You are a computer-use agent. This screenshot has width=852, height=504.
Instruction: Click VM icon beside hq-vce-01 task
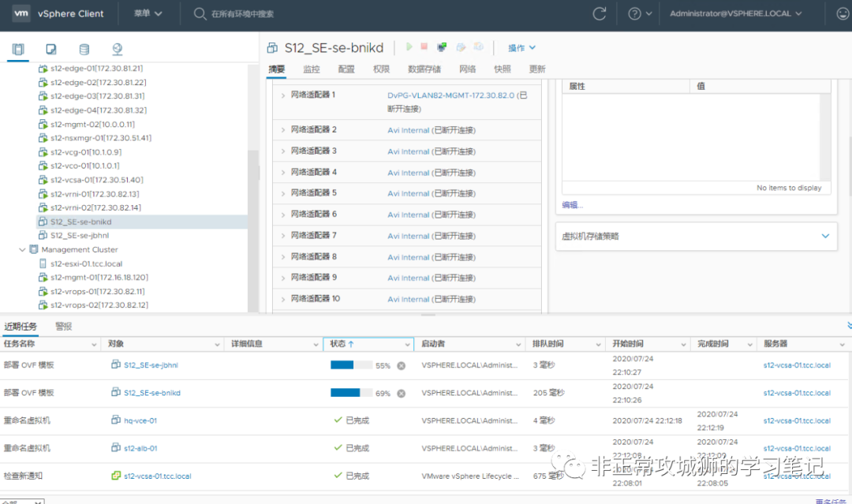[116, 420]
